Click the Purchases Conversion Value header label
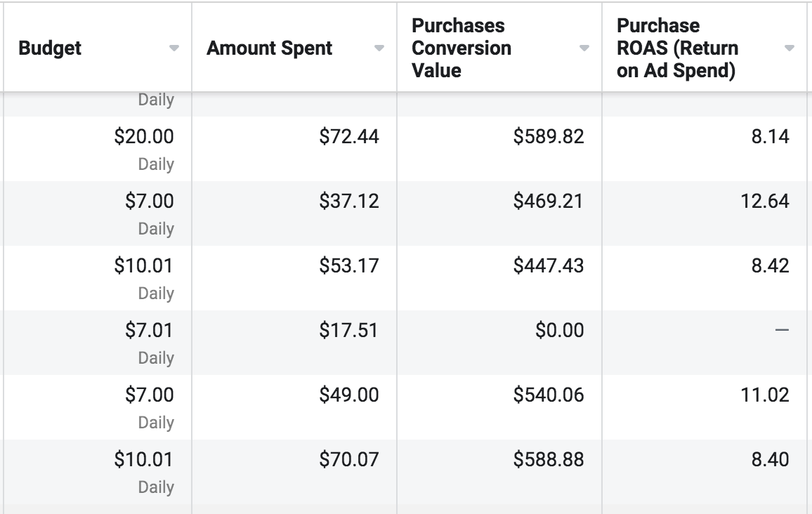The height and width of the screenshot is (514, 812). point(461,48)
